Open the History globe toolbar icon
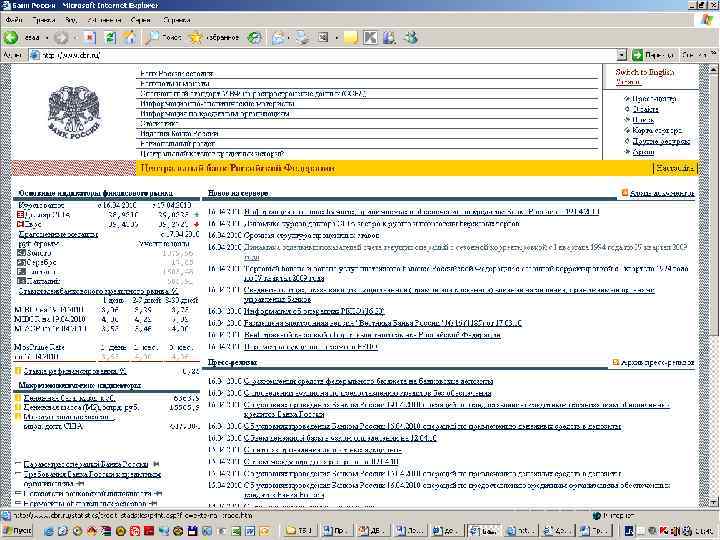Viewport: 720px width, 540px height. (x=255, y=38)
